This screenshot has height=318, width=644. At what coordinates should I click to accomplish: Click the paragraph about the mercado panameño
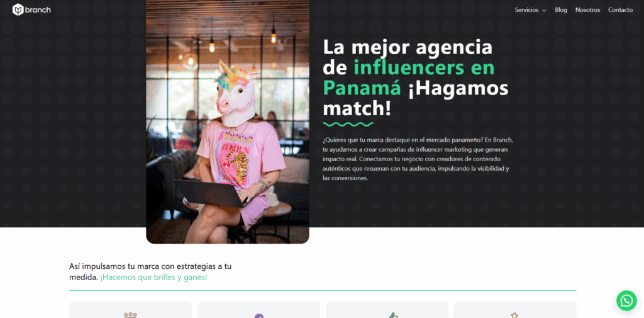418,159
